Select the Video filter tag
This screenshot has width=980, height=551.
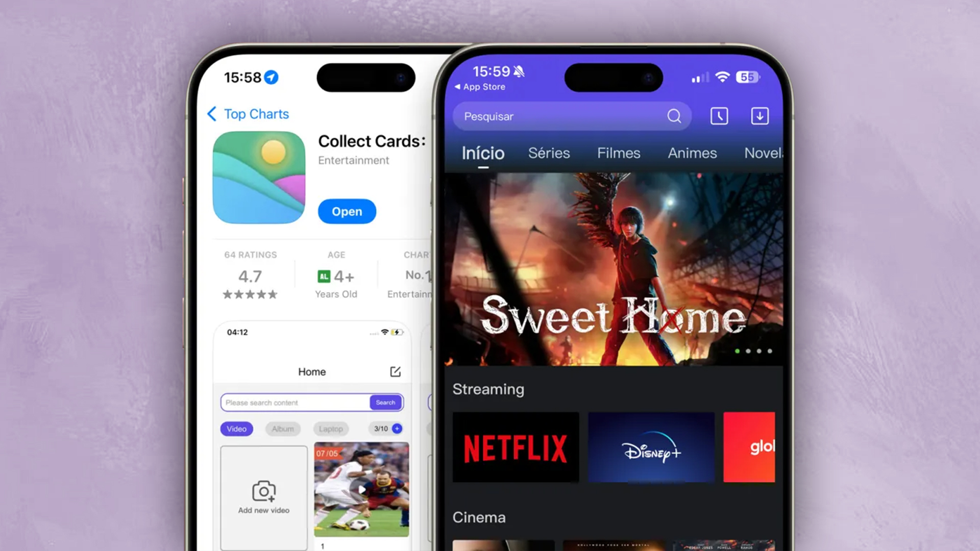coord(236,429)
